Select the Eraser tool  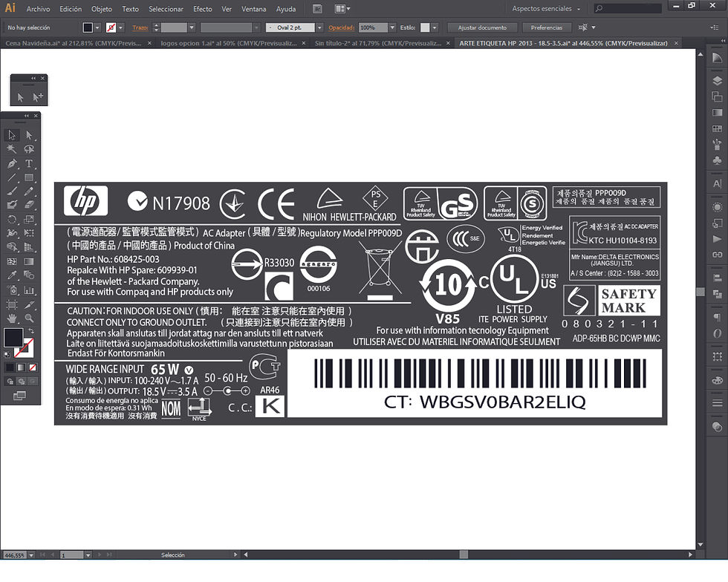click(29, 205)
